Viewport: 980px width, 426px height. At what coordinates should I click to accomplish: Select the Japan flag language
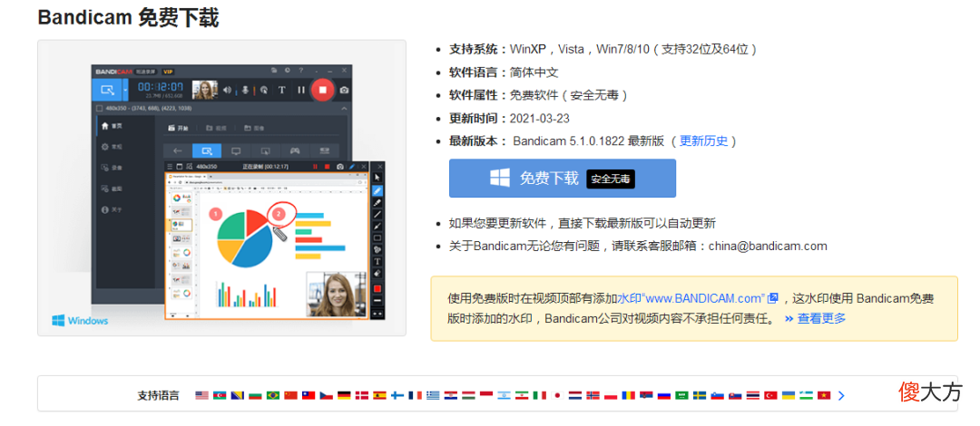click(x=557, y=395)
